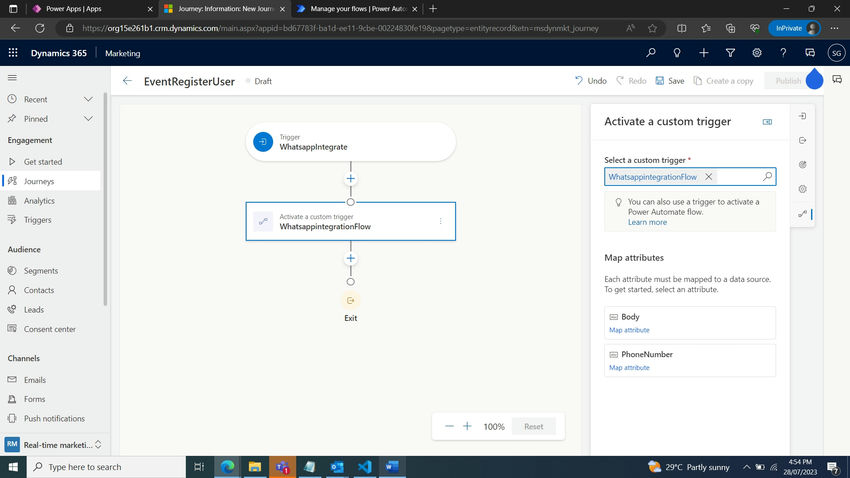This screenshot has width=850, height=478.
Task: Open the gear settings icon in right rail
Action: tap(802, 189)
